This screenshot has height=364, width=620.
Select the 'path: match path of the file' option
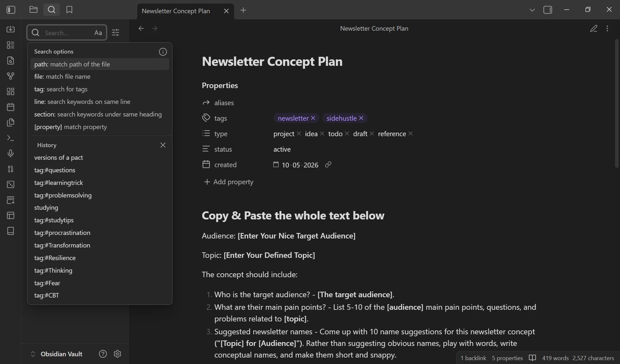tap(100, 64)
